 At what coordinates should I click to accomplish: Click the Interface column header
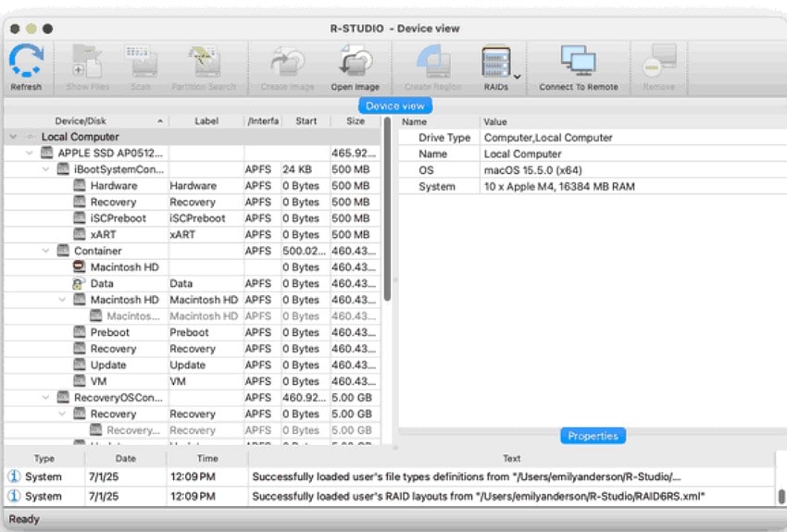[x=263, y=121]
